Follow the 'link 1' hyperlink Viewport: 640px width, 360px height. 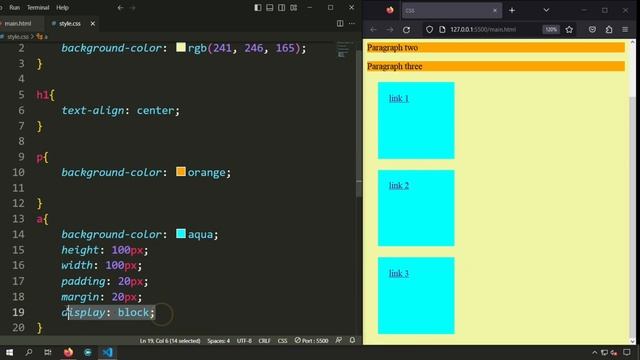click(x=399, y=98)
